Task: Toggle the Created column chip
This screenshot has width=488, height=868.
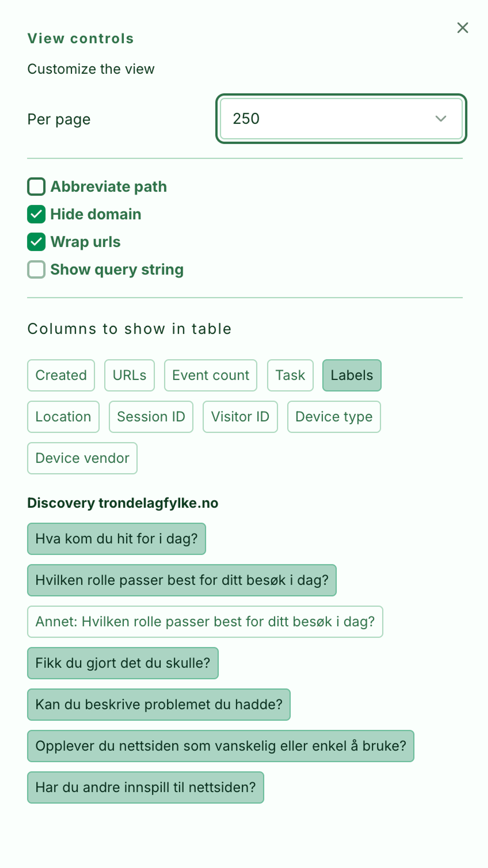Action: pos(61,375)
